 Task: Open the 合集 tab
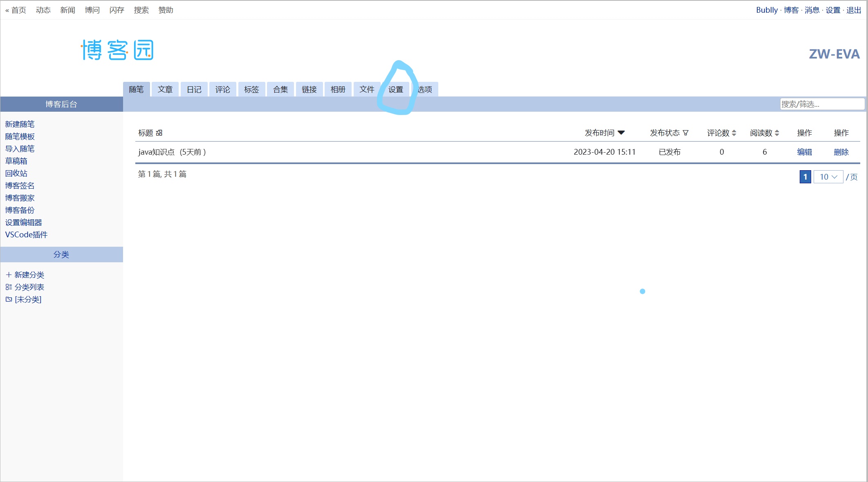[280, 89]
